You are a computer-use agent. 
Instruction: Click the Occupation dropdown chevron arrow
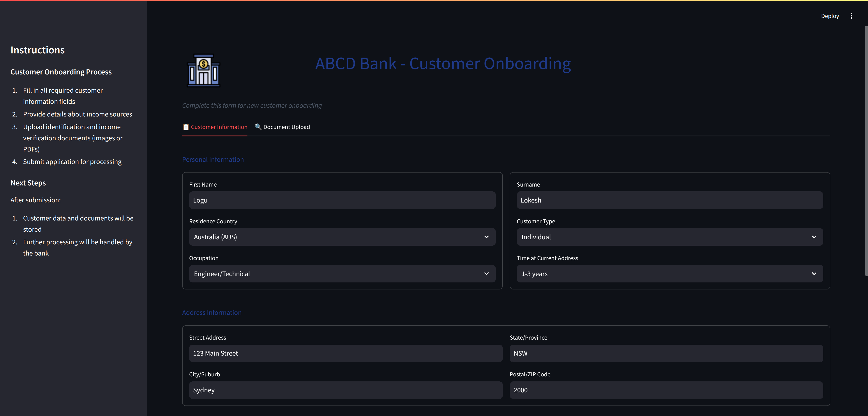(486, 273)
